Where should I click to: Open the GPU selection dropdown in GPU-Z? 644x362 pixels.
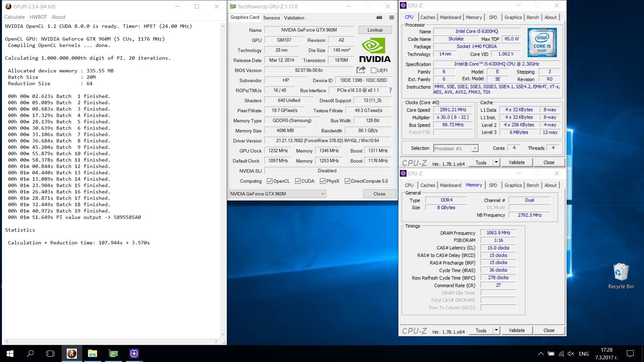tap(277, 194)
